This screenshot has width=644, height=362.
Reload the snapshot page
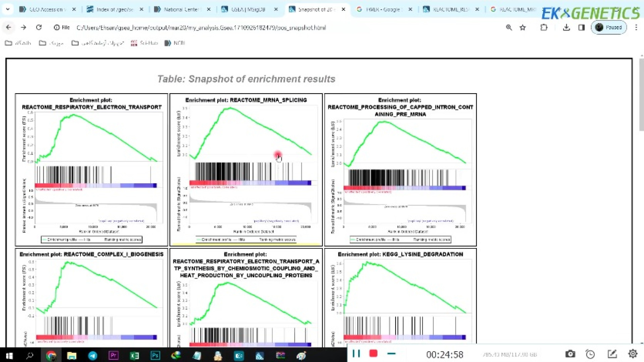point(39,27)
